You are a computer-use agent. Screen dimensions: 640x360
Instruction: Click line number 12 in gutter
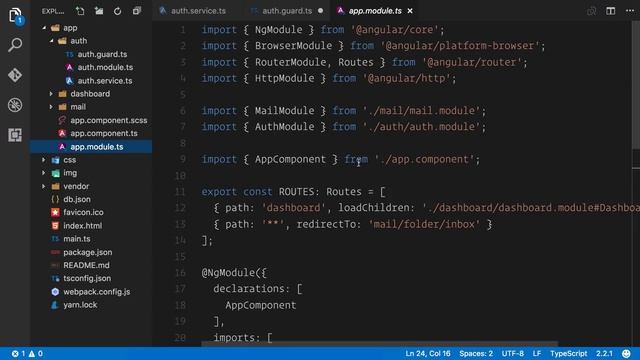click(180, 208)
